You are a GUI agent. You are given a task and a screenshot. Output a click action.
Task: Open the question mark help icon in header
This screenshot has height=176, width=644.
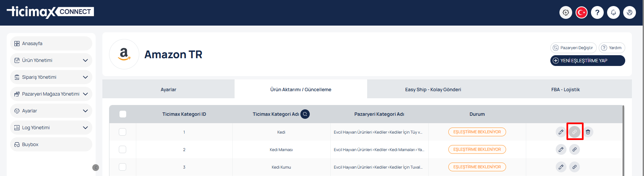(x=597, y=12)
